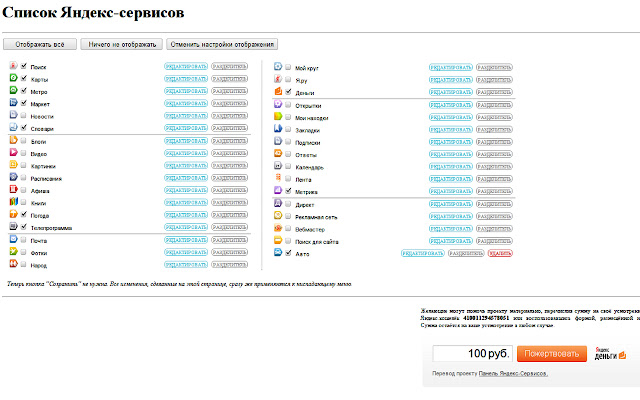640x400 pixels.
Task: Enable the Почта checkbox
Action: click(x=24, y=240)
